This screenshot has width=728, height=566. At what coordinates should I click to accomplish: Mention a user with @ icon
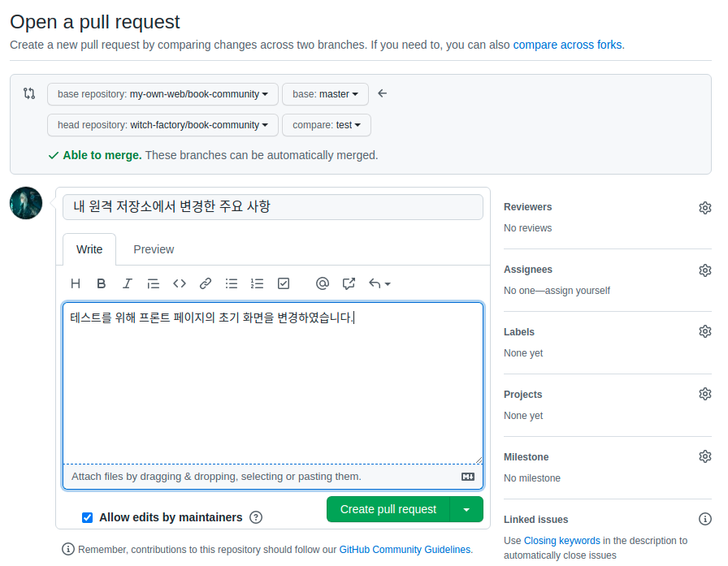click(x=323, y=283)
